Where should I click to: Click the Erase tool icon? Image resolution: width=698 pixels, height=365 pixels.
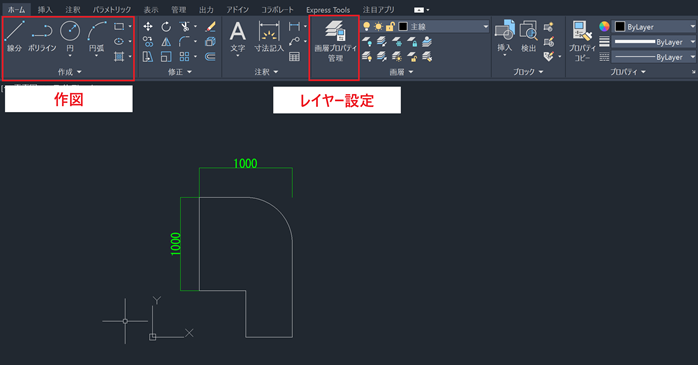click(210, 27)
